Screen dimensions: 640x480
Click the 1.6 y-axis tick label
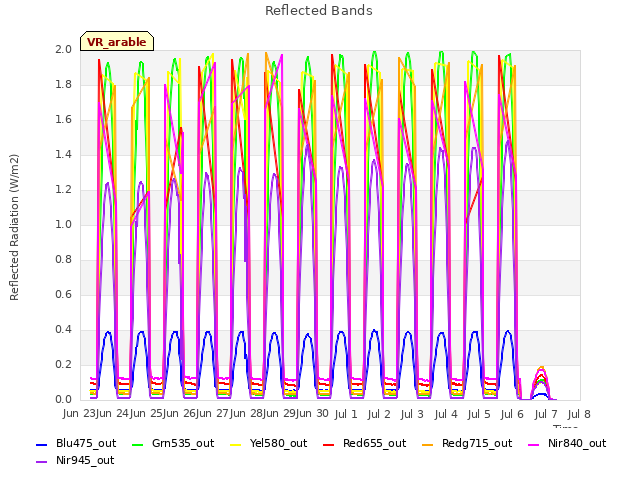pyautogui.click(x=63, y=119)
